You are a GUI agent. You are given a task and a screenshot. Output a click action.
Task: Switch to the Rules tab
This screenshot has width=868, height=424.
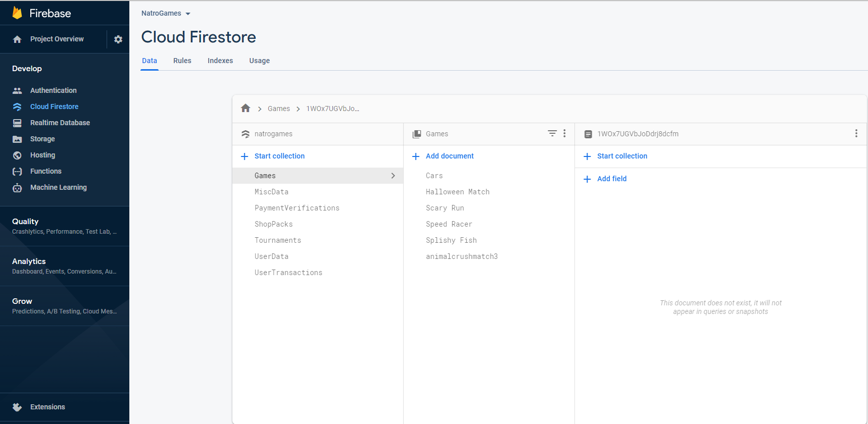click(182, 61)
